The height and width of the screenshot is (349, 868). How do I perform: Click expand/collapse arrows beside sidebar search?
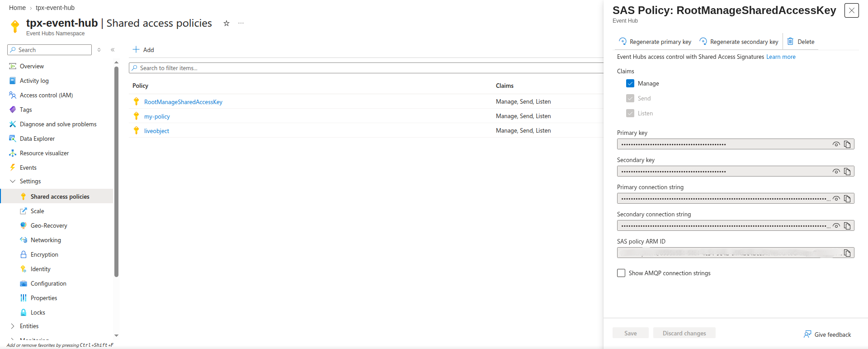99,50
